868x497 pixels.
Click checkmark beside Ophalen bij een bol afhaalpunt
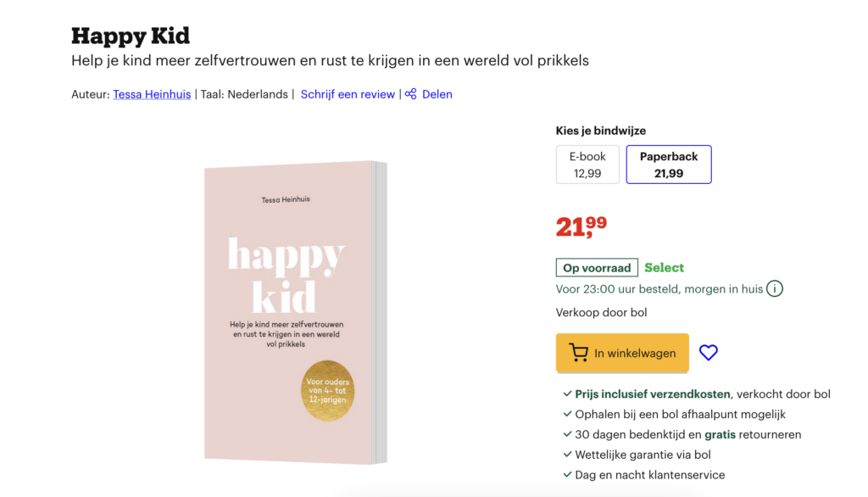(x=567, y=415)
